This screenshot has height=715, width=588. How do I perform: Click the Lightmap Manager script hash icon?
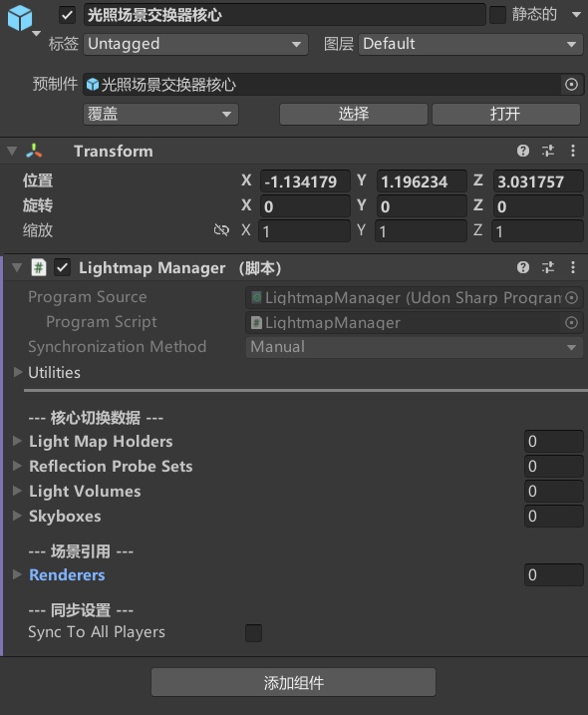(x=39, y=267)
